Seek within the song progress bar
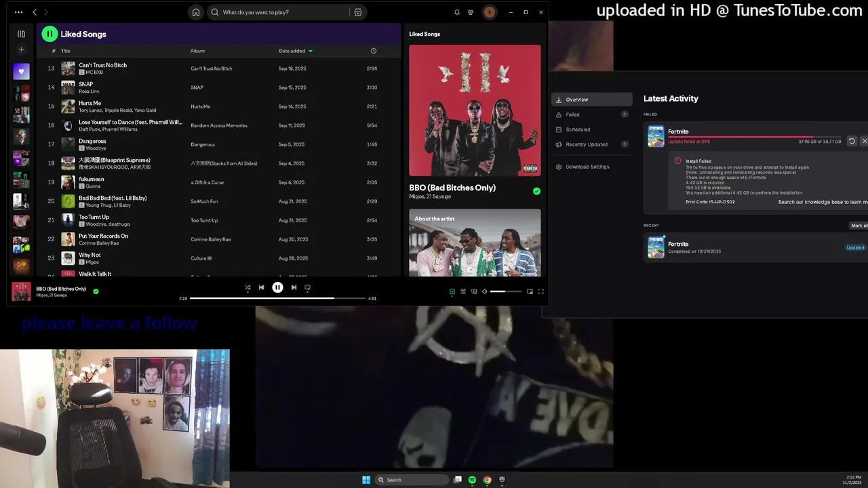This screenshot has width=868, height=488. (x=278, y=298)
